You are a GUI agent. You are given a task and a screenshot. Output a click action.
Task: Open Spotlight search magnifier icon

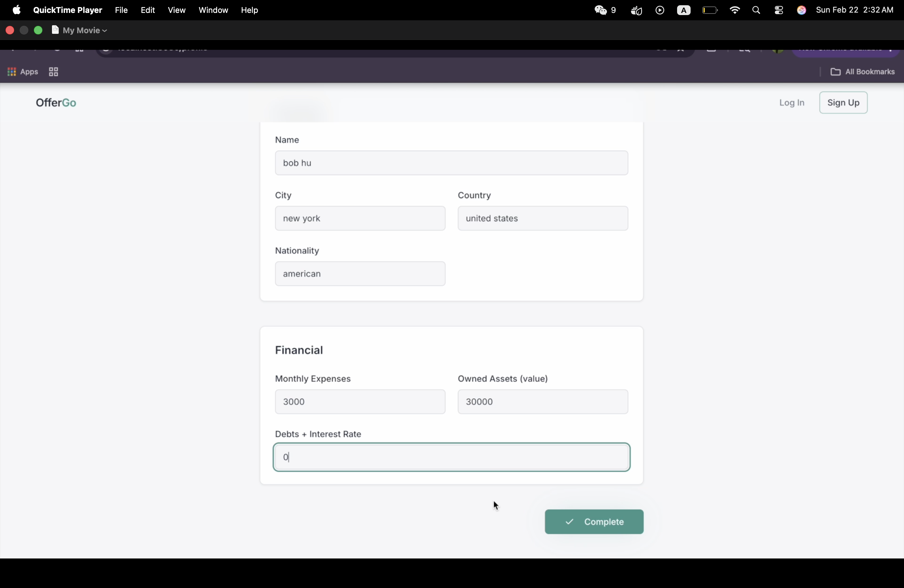point(756,10)
